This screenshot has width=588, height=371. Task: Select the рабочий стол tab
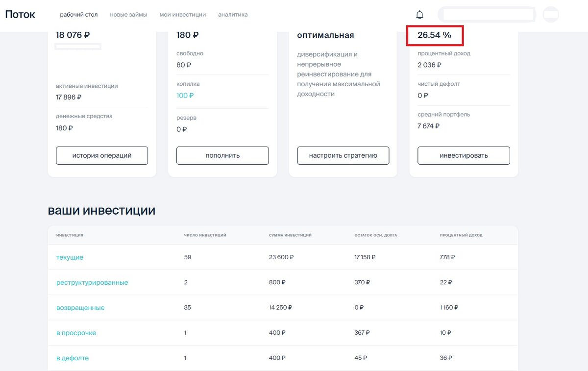click(x=78, y=15)
